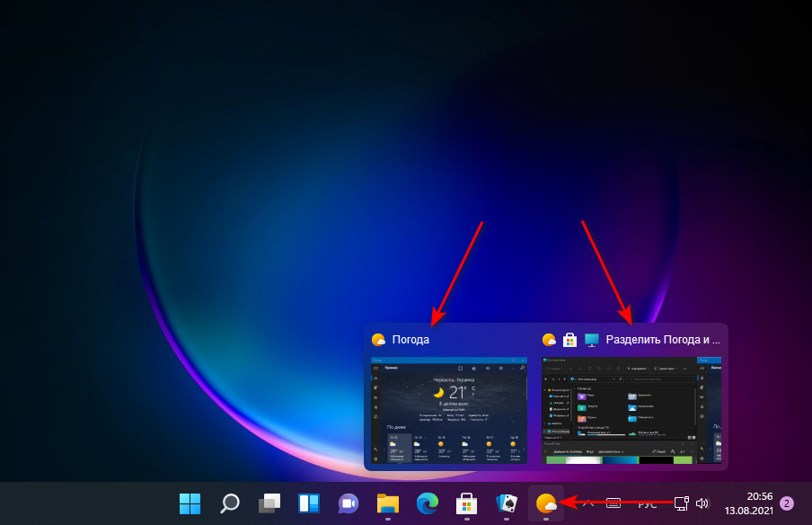Expand the sort options dropdown in Explorer preview
The height and width of the screenshot is (525, 812).
point(637,369)
